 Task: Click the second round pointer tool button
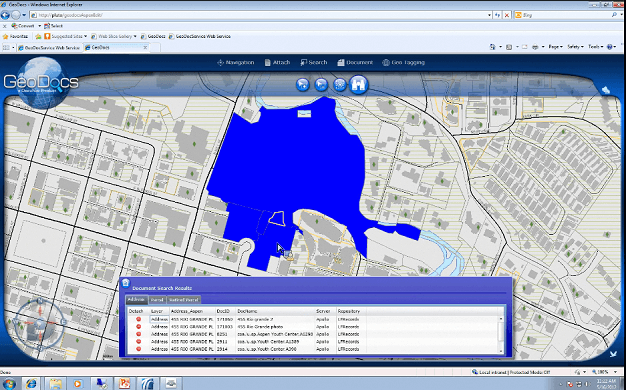click(321, 84)
